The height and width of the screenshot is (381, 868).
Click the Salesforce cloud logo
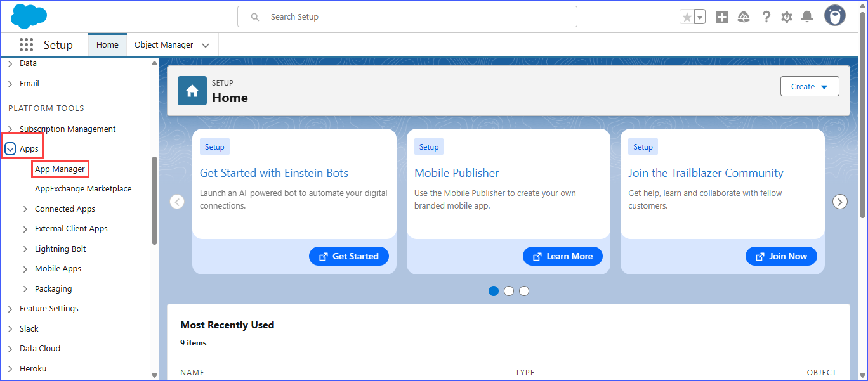point(29,16)
